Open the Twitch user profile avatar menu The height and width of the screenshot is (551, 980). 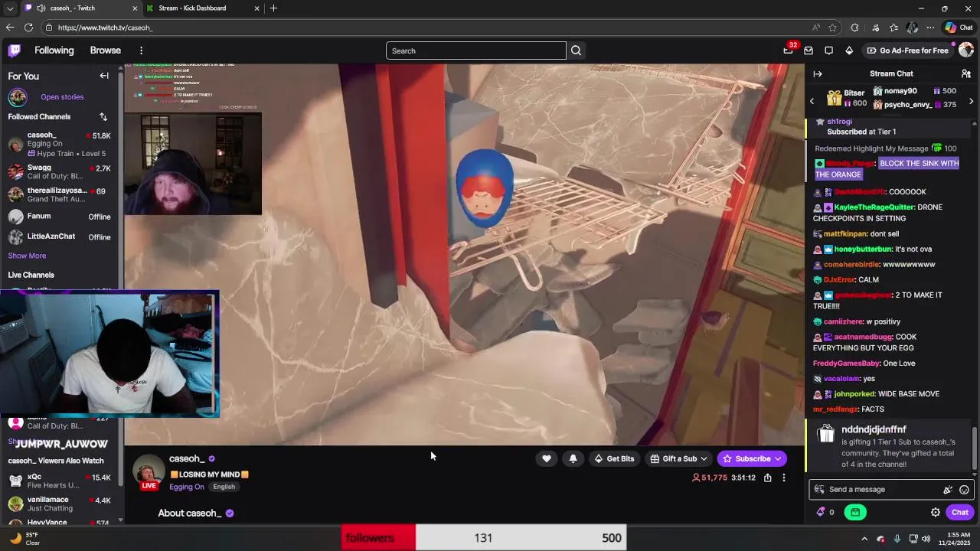[x=966, y=51]
